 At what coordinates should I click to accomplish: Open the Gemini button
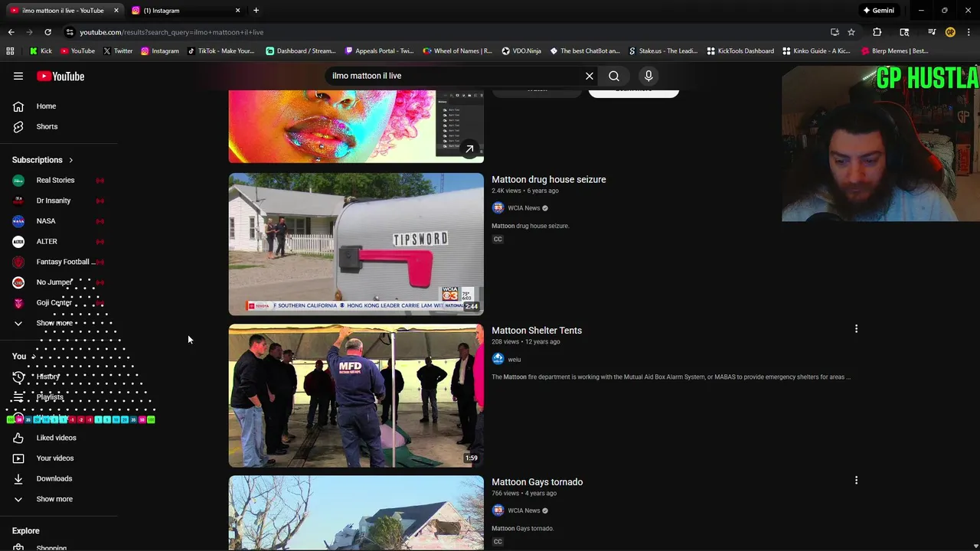(x=878, y=11)
